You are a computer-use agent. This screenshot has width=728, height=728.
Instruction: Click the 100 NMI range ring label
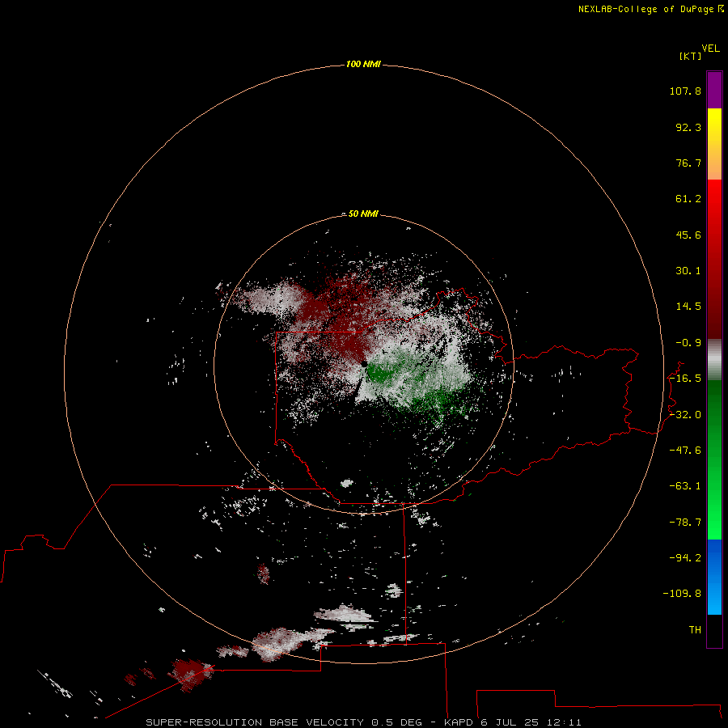pos(363,64)
